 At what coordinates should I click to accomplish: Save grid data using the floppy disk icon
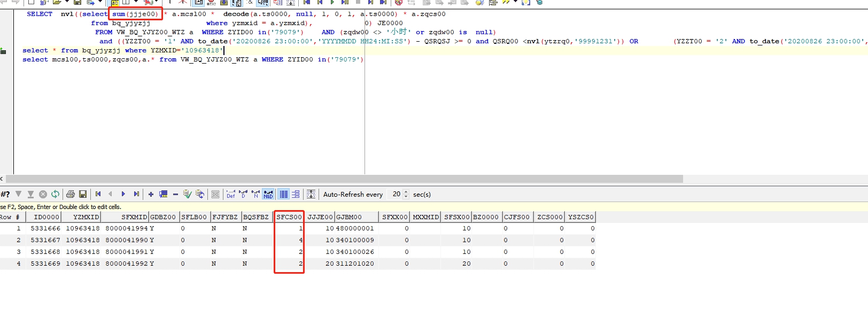(83, 194)
